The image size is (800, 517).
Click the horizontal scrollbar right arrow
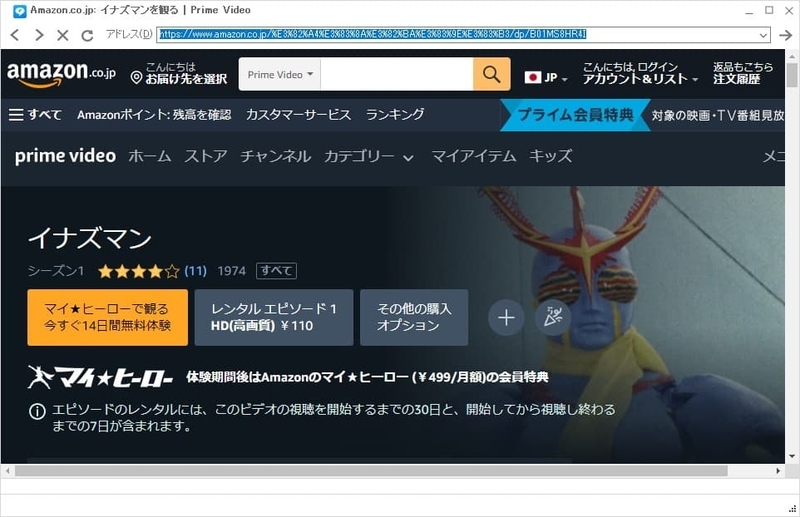click(x=778, y=471)
